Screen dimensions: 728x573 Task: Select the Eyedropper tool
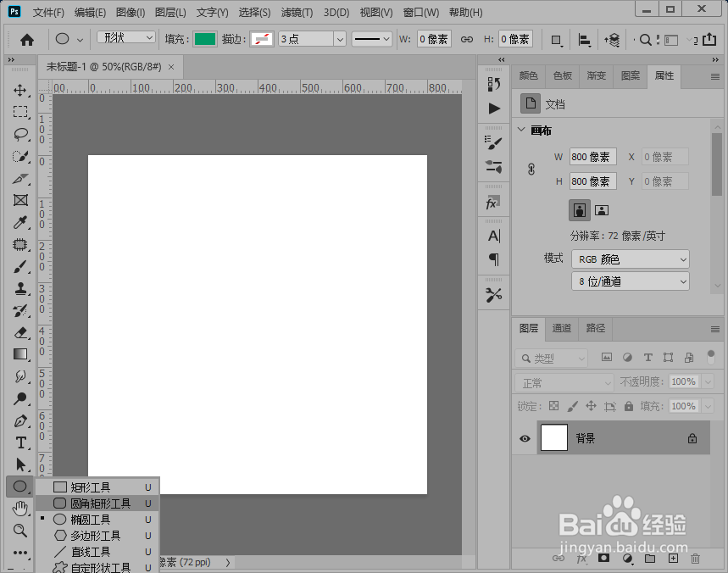click(x=20, y=222)
